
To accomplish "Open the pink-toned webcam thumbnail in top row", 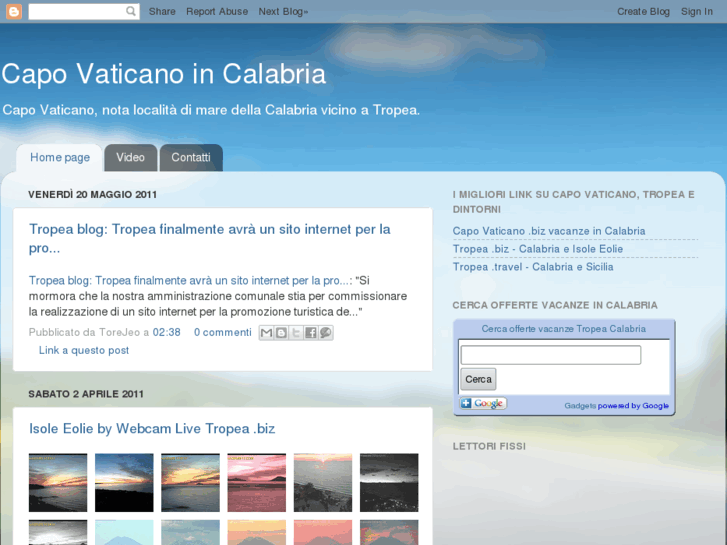I will click(x=257, y=483).
